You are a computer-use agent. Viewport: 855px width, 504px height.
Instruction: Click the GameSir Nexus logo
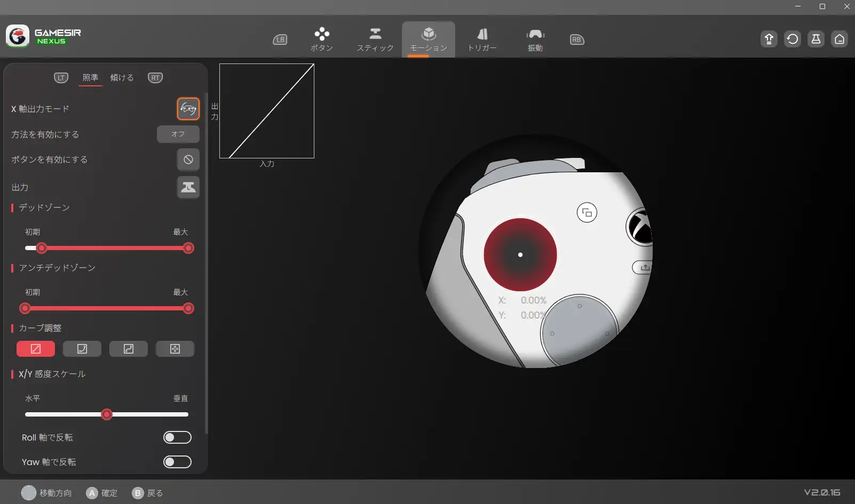(x=44, y=36)
